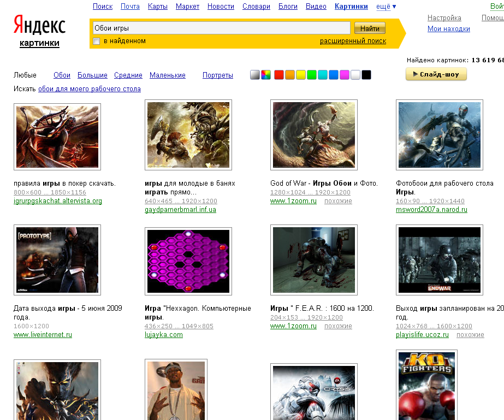Screen dimensions: 504x420
Task: Open the KO Fighters boxing thumbnail
Action: 426,385
